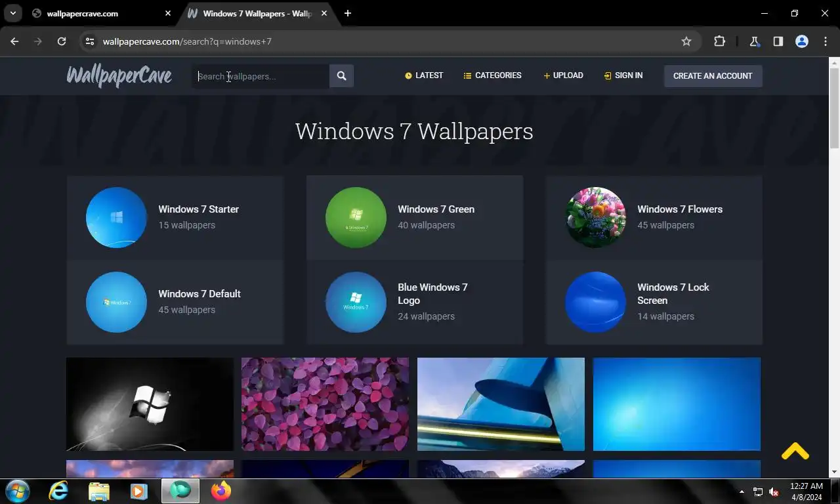This screenshot has width=840, height=504.
Task: Click SIGN IN
Action: point(623,75)
